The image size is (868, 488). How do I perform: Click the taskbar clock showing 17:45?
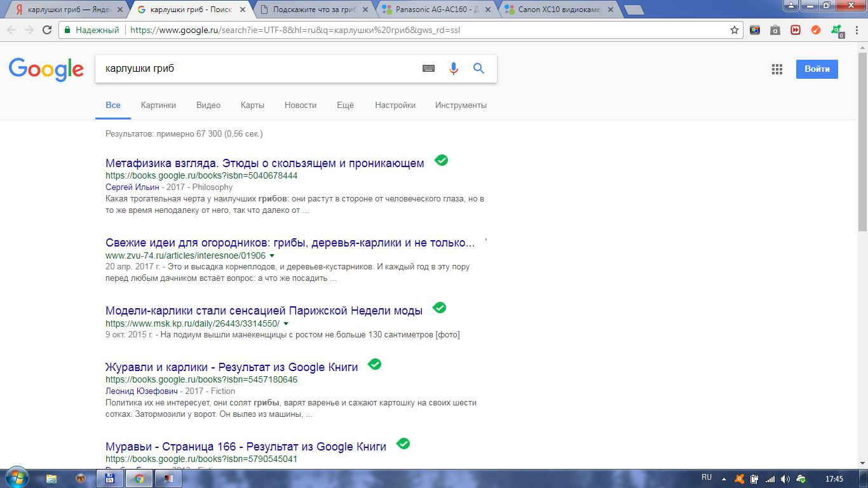pos(834,478)
